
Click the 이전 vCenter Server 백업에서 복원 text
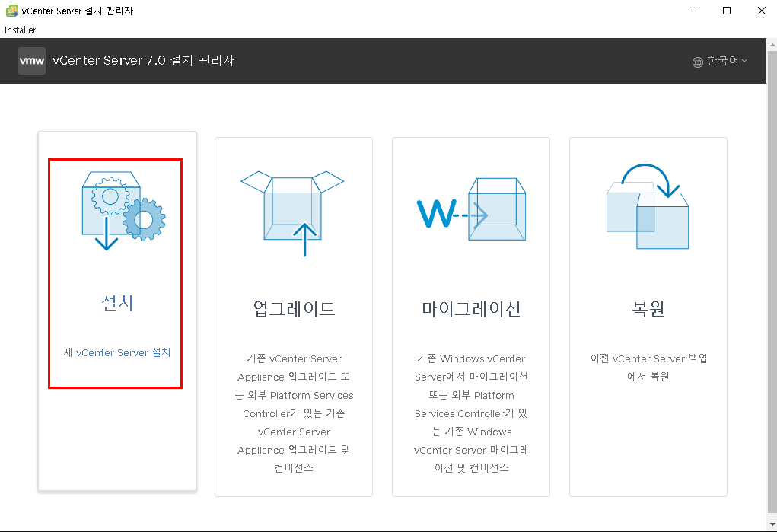[x=648, y=368]
